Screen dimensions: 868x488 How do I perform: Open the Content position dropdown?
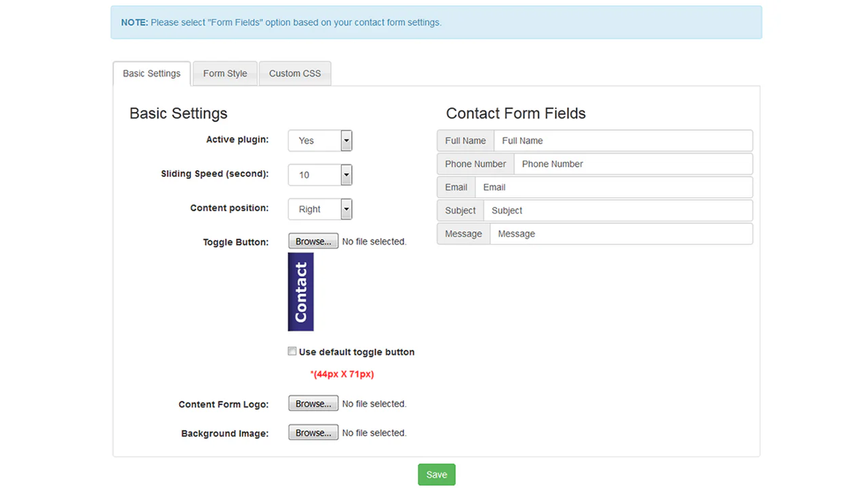point(320,209)
